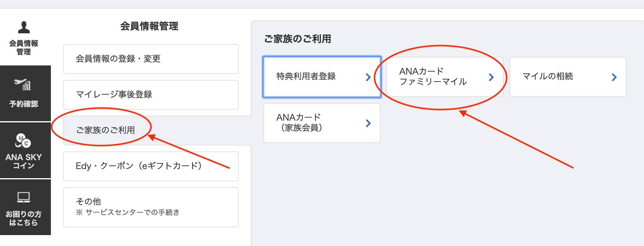Select マイレージ事後登録 from the menu

151,95
